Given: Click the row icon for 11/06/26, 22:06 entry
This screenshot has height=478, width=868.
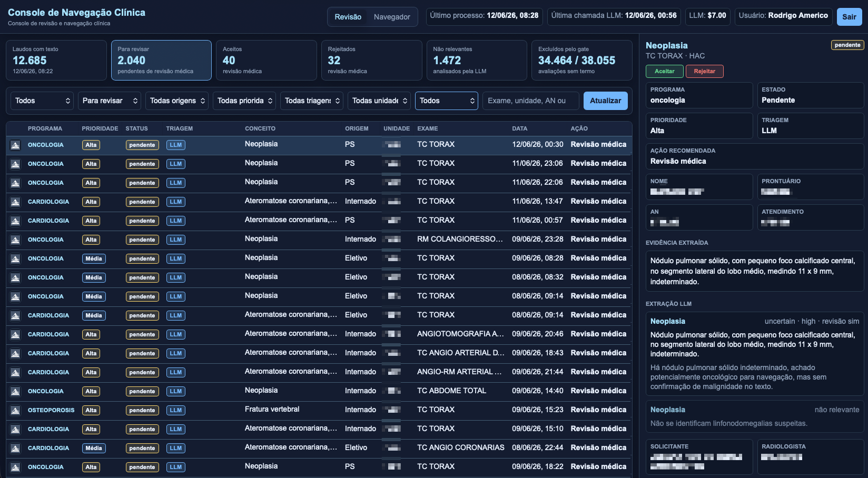Looking at the screenshot, I should pos(15,183).
